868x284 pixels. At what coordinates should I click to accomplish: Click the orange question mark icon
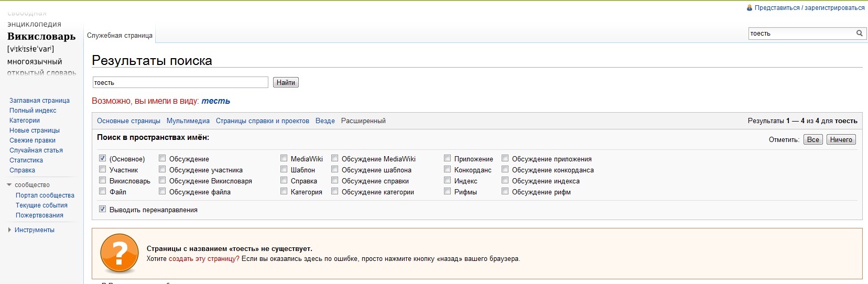pos(119,254)
